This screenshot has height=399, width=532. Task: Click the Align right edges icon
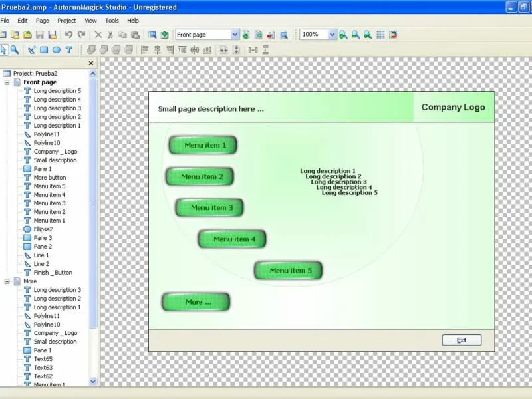coord(170,50)
